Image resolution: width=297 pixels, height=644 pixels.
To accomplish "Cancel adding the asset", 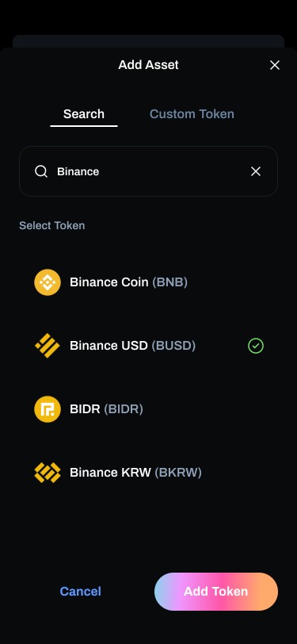I will coord(81,592).
